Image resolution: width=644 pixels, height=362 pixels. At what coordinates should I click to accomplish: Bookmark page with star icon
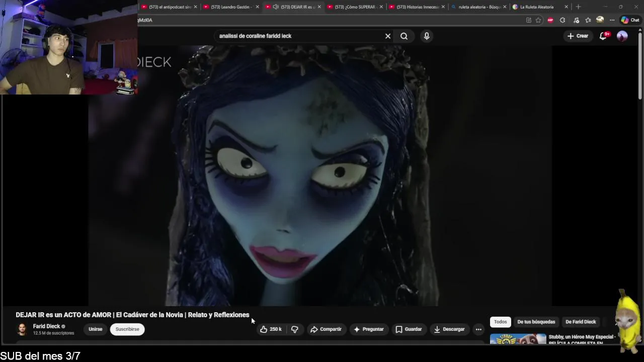(538, 20)
